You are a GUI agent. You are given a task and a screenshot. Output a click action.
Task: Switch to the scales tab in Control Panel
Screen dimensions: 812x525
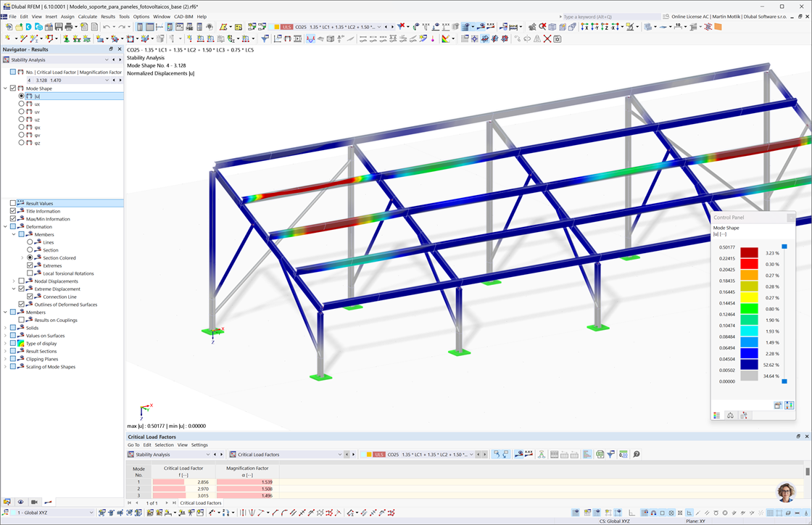[730, 414]
